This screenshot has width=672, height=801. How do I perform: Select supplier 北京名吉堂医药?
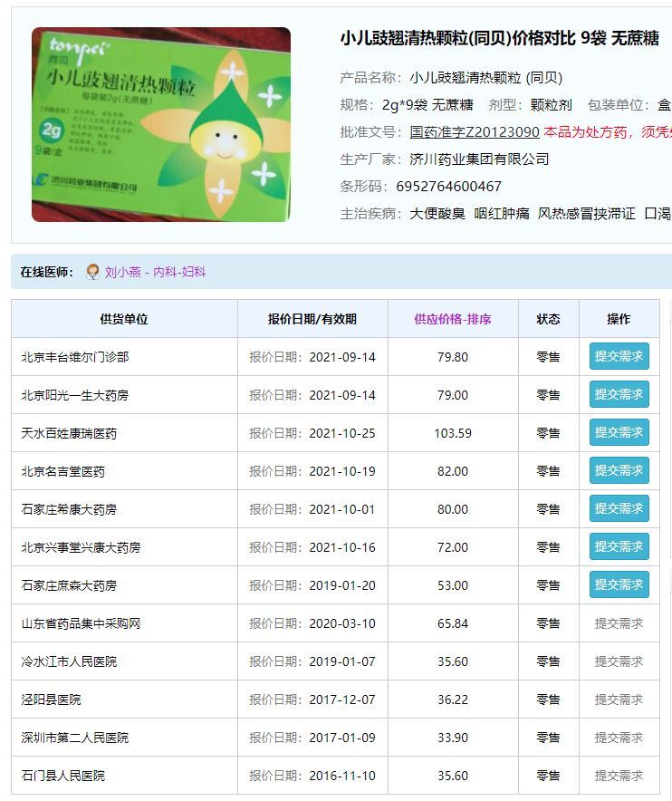point(62,471)
